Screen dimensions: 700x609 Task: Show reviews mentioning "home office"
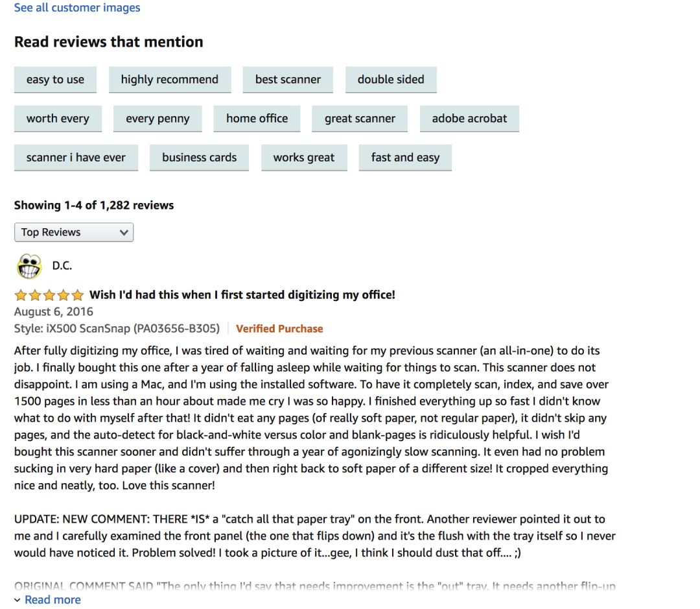point(257,119)
